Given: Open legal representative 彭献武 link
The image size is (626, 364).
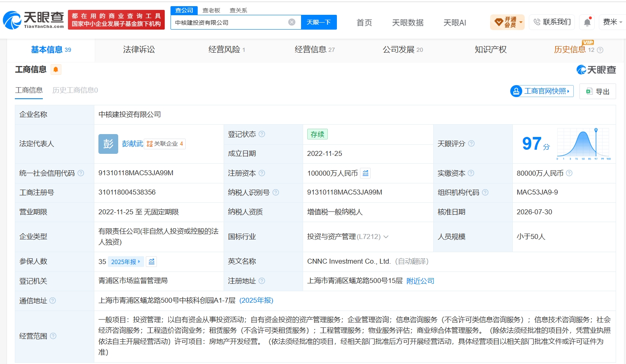Looking at the screenshot, I should coord(132,144).
